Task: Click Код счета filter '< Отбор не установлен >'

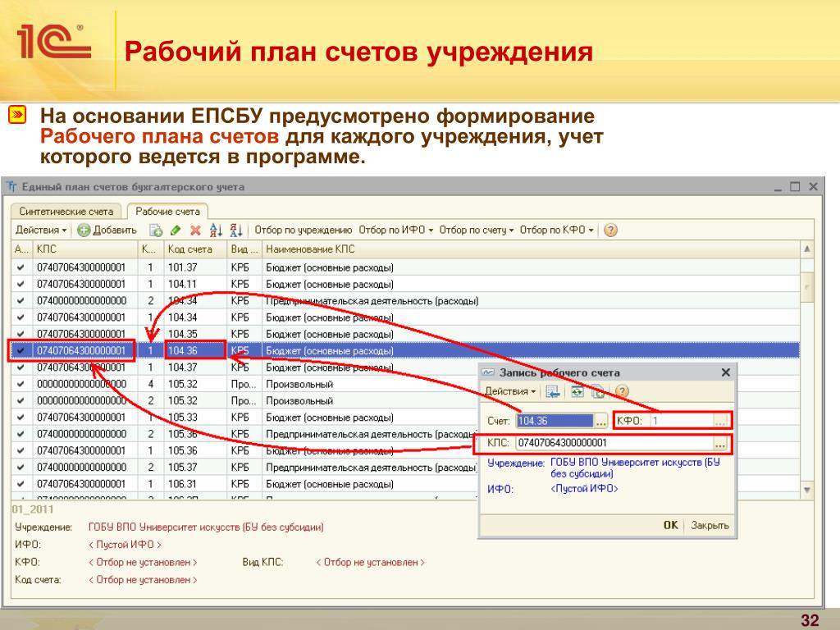Action: point(143,580)
